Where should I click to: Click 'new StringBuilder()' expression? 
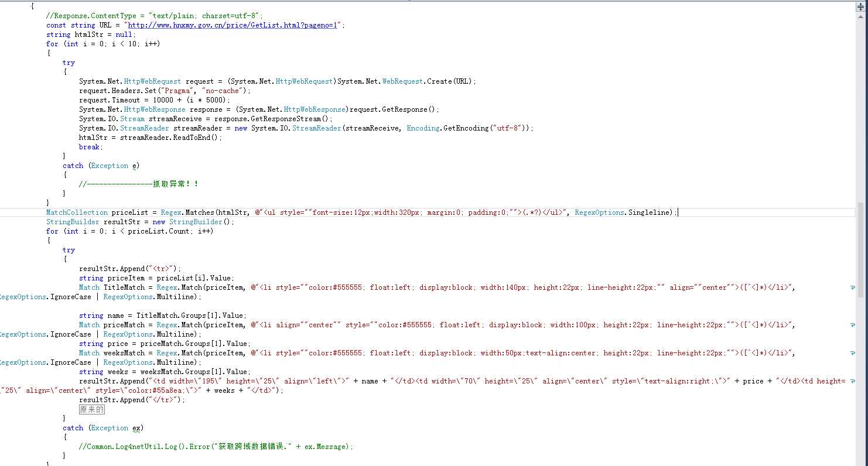191,222
